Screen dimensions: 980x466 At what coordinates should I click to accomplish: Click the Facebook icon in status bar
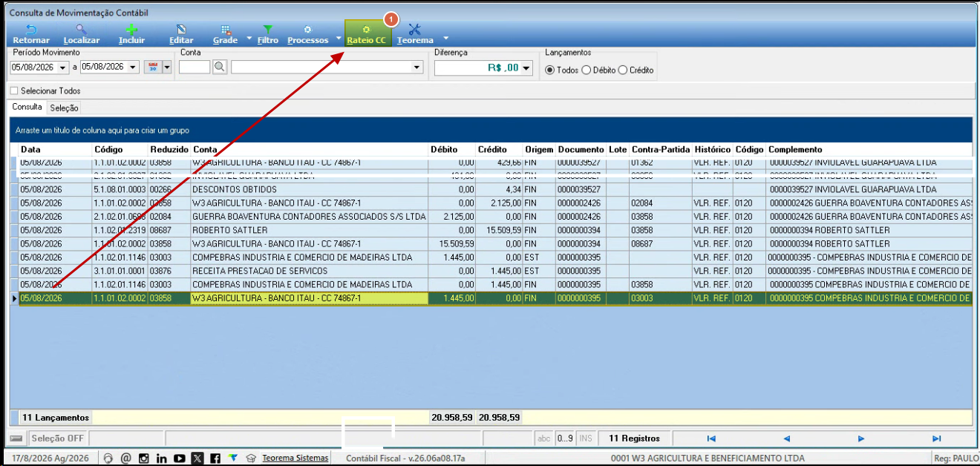point(215,459)
